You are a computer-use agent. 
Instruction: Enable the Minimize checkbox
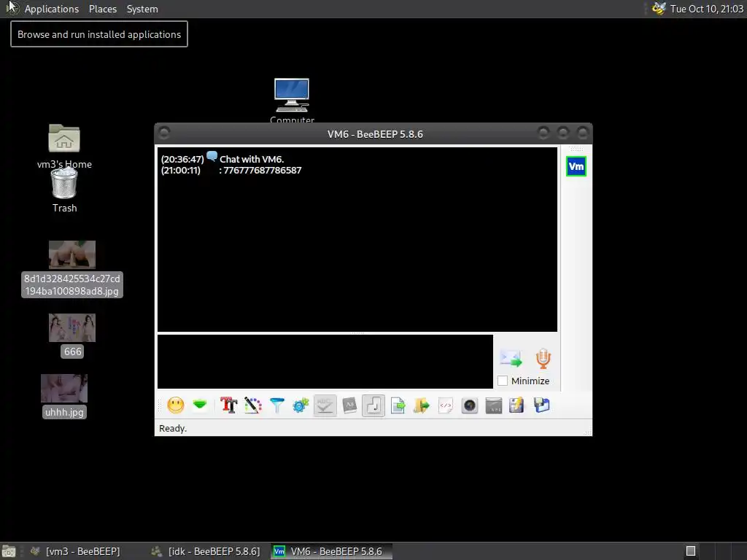503,381
